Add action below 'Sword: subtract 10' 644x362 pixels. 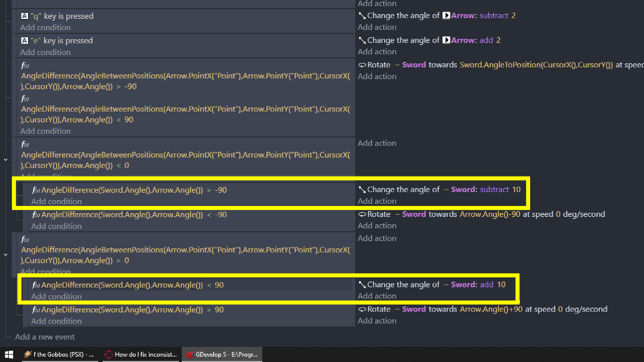pos(377,201)
